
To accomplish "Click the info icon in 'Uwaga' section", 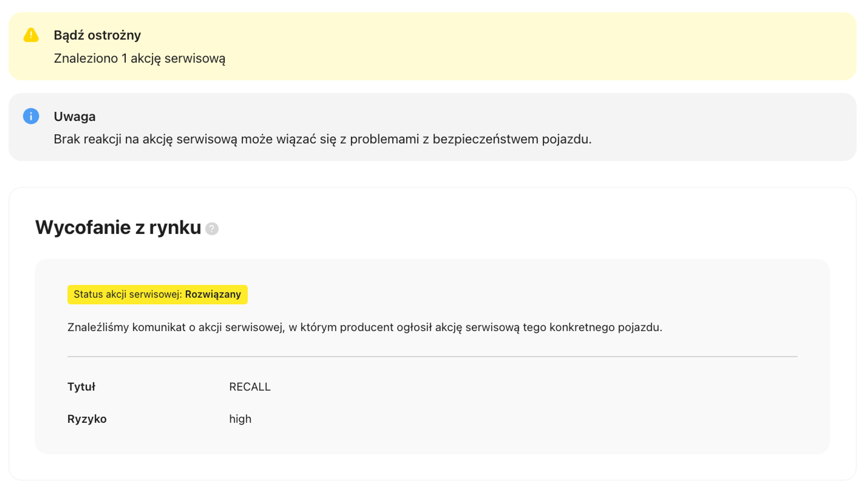I will point(31,116).
